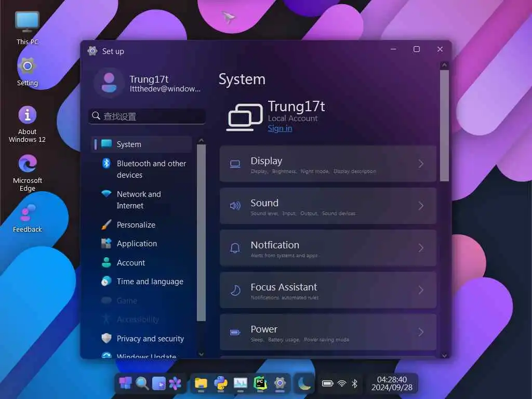532x399 pixels.
Task: Click the settings search field
Action: [147, 116]
